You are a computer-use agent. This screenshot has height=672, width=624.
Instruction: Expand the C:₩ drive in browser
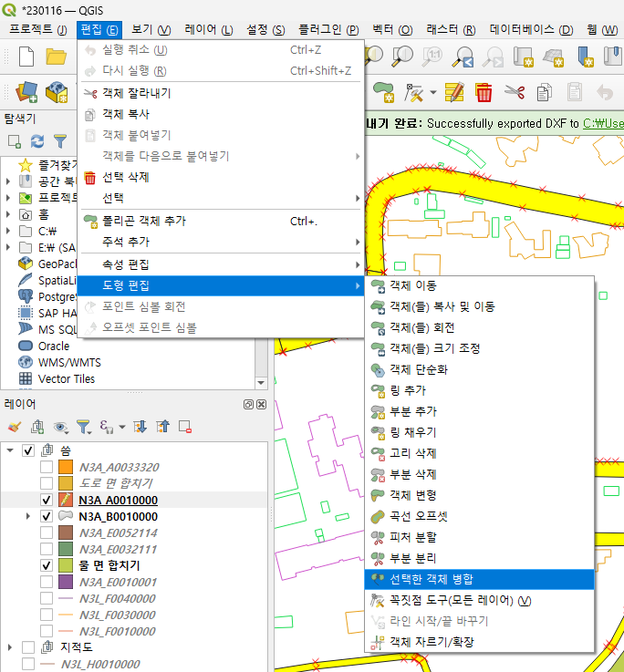8,231
